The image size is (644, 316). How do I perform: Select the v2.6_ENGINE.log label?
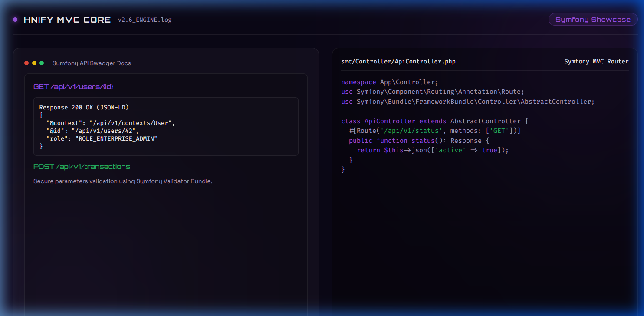click(145, 20)
